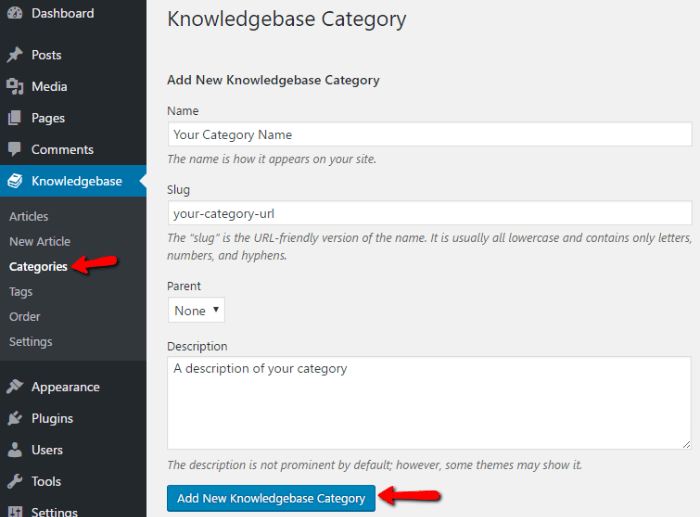Click the Pages icon in sidebar
Screen dimensions: 700x517
(15, 118)
